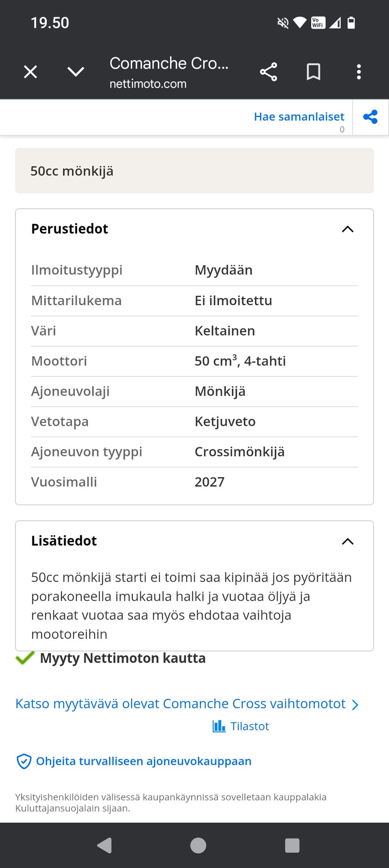Tap the shield icon for safe vehicle trading
The height and width of the screenshot is (868, 389).
pyautogui.click(x=24, y=761)
